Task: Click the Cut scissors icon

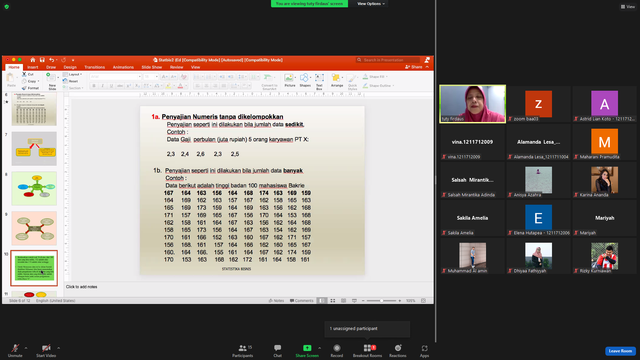Action: coord(24,74)
